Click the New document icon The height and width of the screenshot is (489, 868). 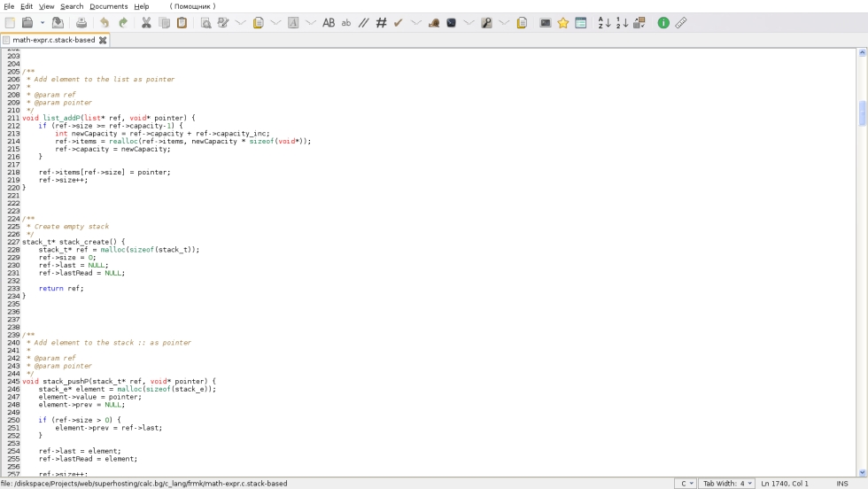coord(10,23)
